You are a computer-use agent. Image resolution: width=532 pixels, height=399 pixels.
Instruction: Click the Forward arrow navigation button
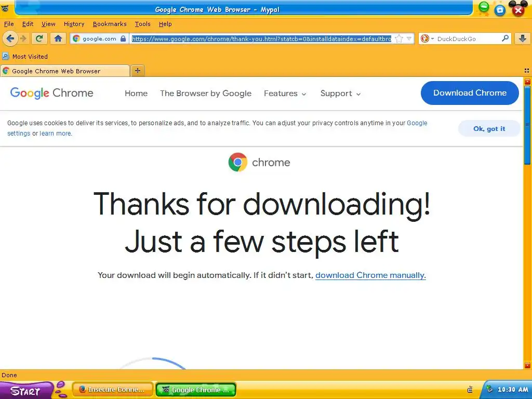coord(23,38)
